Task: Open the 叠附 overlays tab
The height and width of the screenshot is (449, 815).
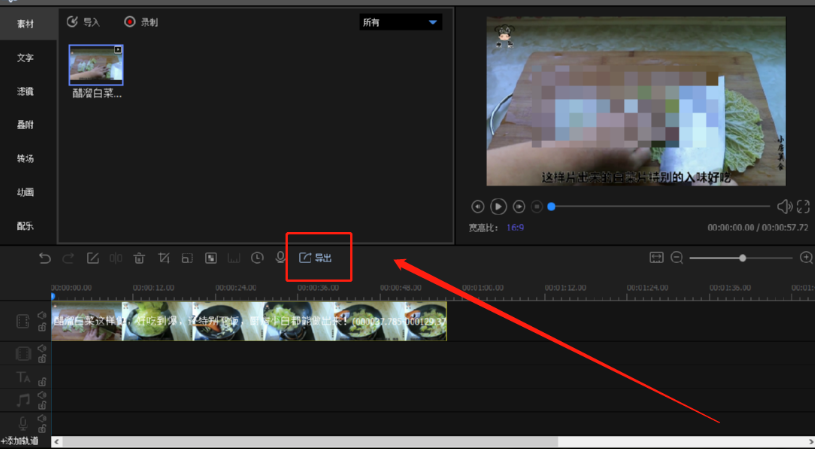Action: click(25, 125)
